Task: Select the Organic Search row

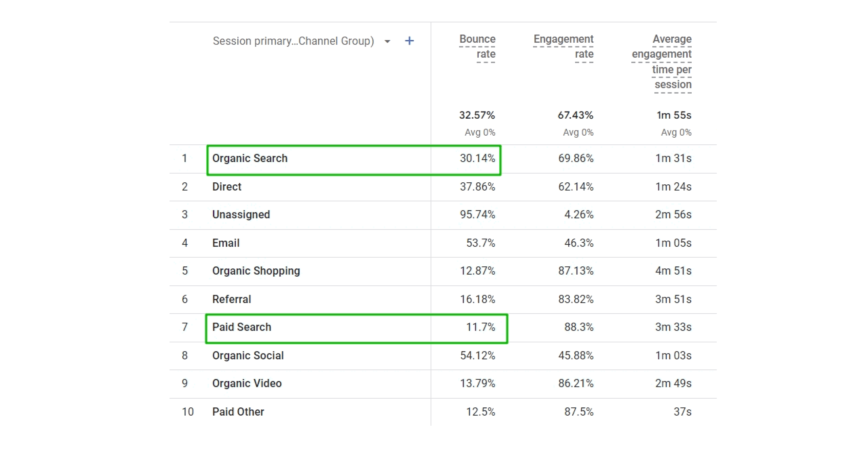Action: pos(250,158)
